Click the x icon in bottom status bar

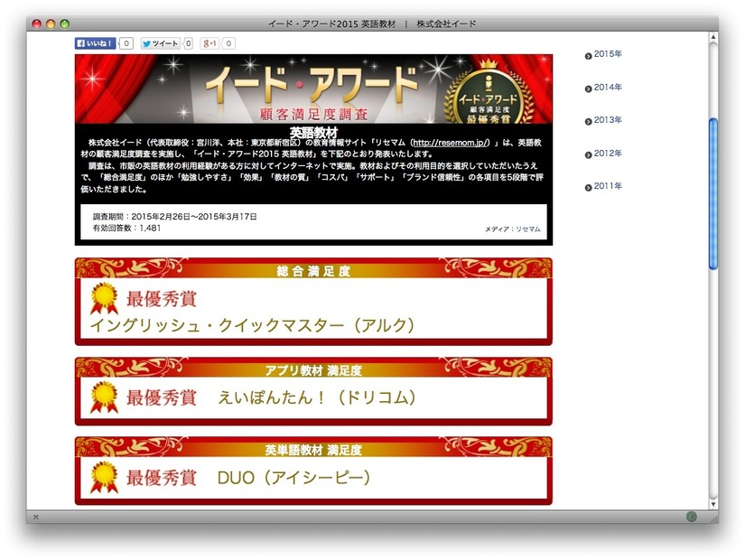[x=35, y=517]
